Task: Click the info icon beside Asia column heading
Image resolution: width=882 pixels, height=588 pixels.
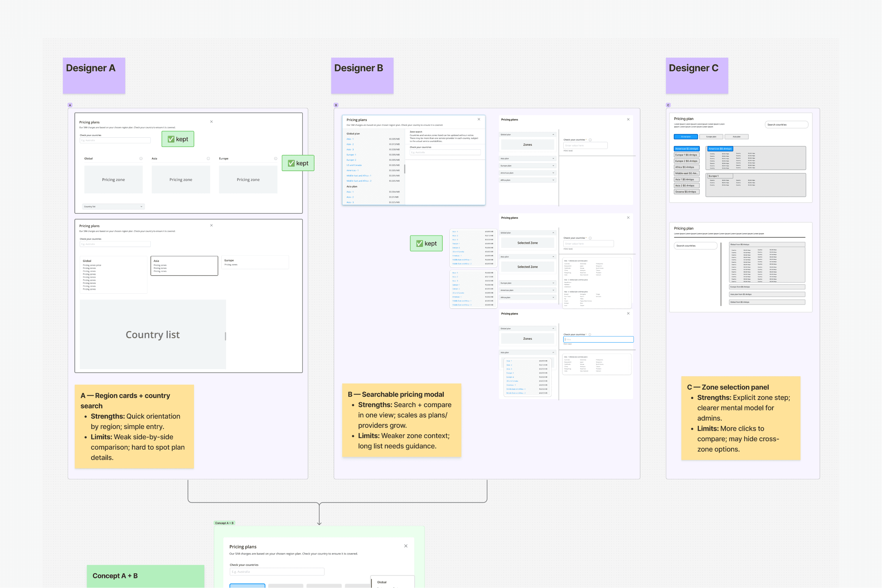Action: pyautogui.click(x=208, y=159)
